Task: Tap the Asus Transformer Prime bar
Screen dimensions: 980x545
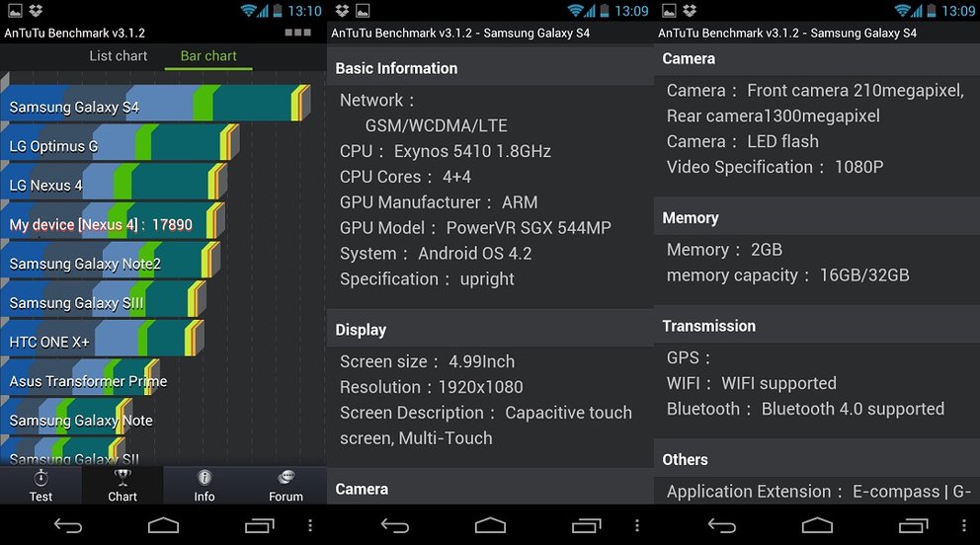Action: pyautogui.click(x=80, y=378)
